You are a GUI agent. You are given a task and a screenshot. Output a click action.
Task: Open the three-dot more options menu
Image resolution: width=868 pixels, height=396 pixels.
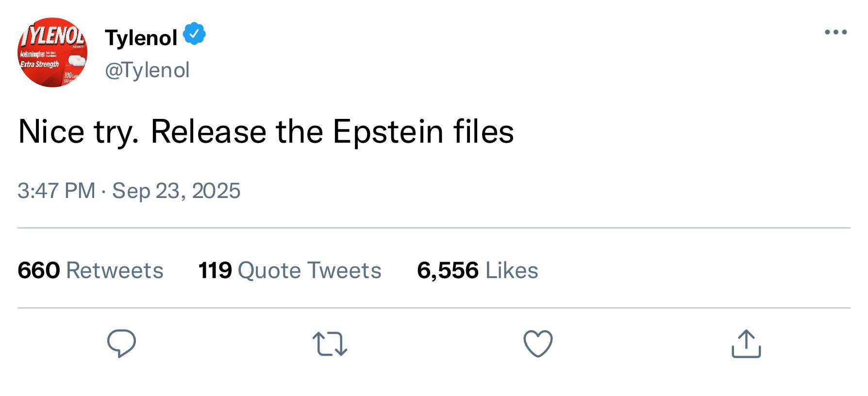(x=836, y=32)
